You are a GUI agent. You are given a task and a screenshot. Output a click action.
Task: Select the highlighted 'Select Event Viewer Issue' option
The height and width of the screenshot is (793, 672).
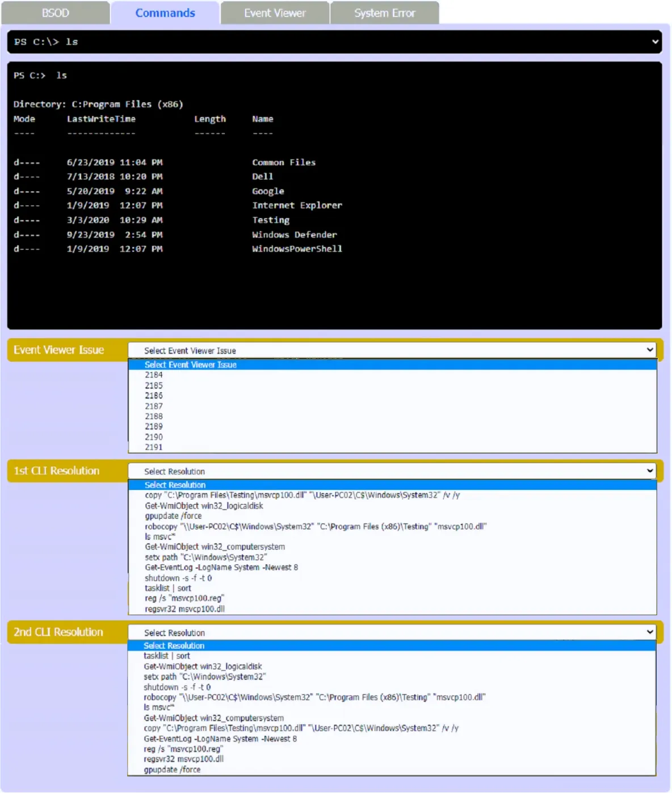point(392,365)
